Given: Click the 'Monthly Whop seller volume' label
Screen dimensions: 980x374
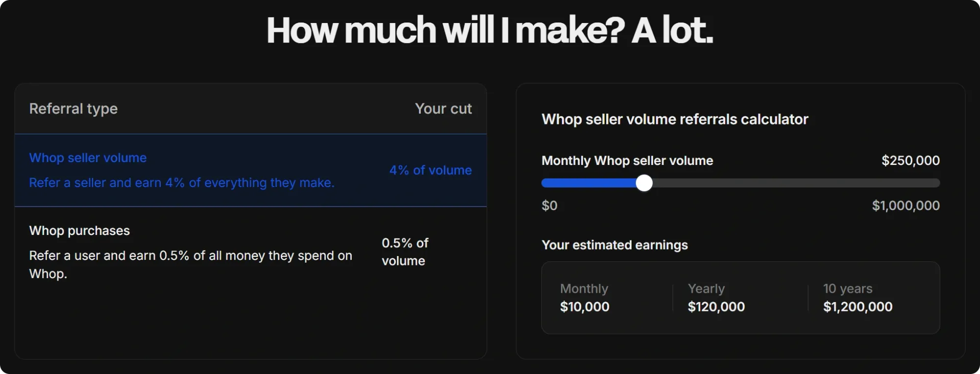Looking at the screenshot, I should pos(627,161).
